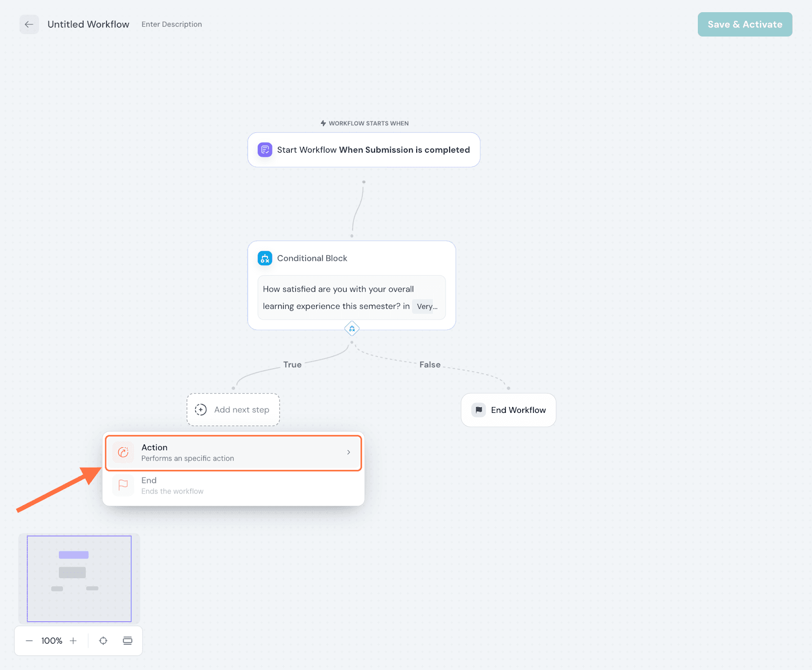Click the submission trigger form icon
This screenshot has height=670, width=812.
click(265, 150)
